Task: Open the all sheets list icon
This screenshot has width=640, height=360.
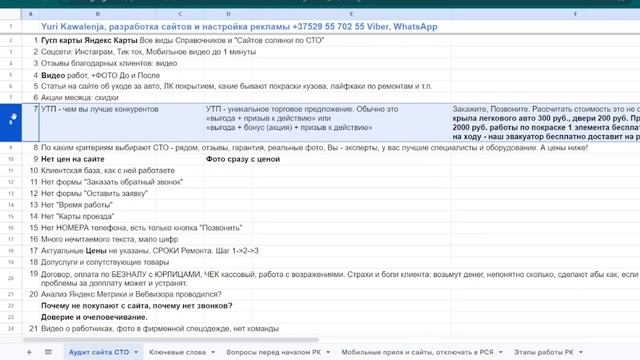Action: pos(48,352)
